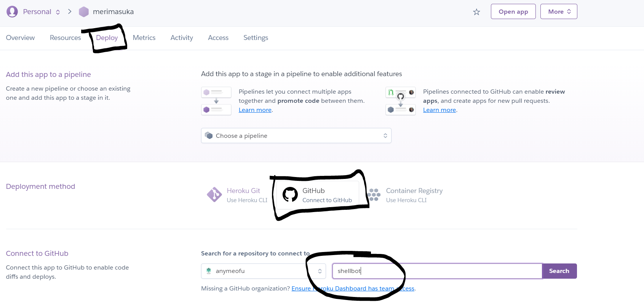Click the pipeline promote diagram thumbnail

point(216,101)
